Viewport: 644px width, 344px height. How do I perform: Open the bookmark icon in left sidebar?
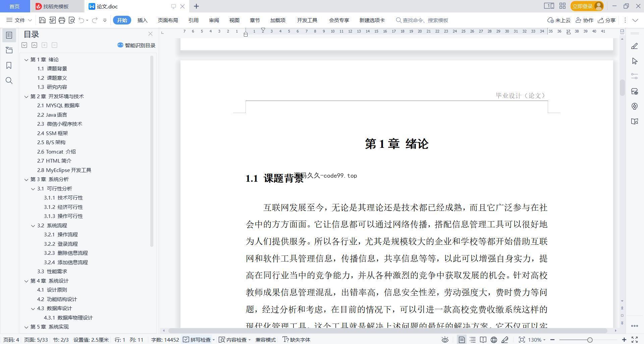click(x=9, y=65)
